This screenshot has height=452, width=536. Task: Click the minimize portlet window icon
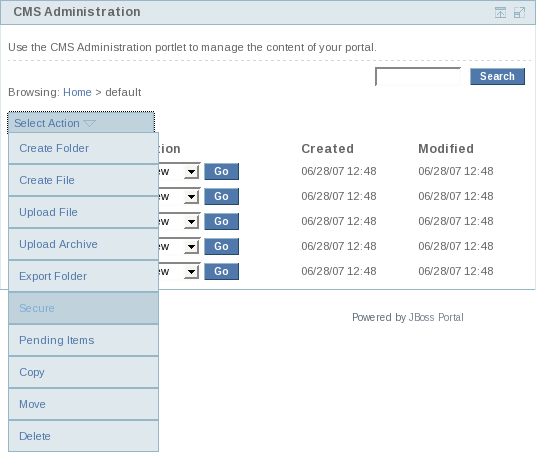500,13
